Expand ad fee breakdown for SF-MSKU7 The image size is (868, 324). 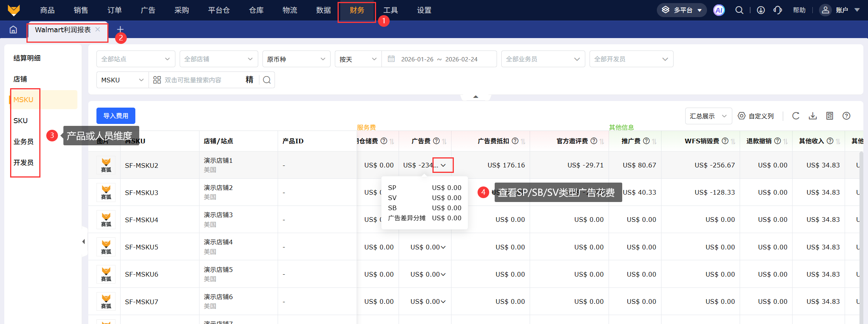(443, 301)
